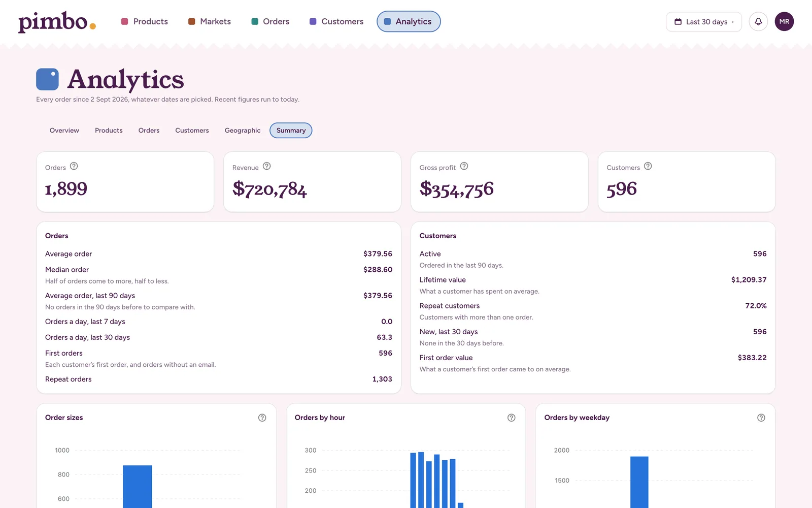Click Orders a day, last 7 days row
The image size is (812, 508).
(x=219, y=322)
